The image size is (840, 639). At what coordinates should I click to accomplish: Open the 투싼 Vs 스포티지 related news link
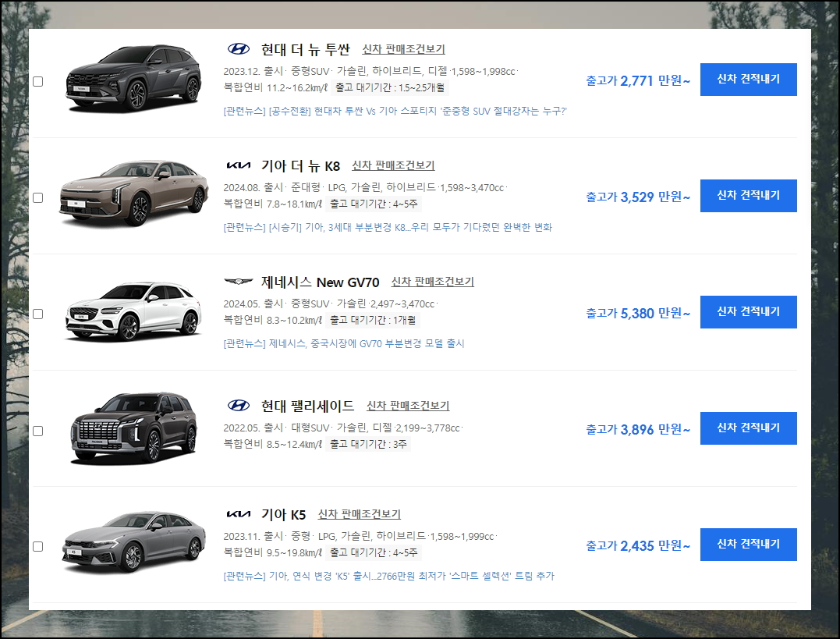pos(395,111)
